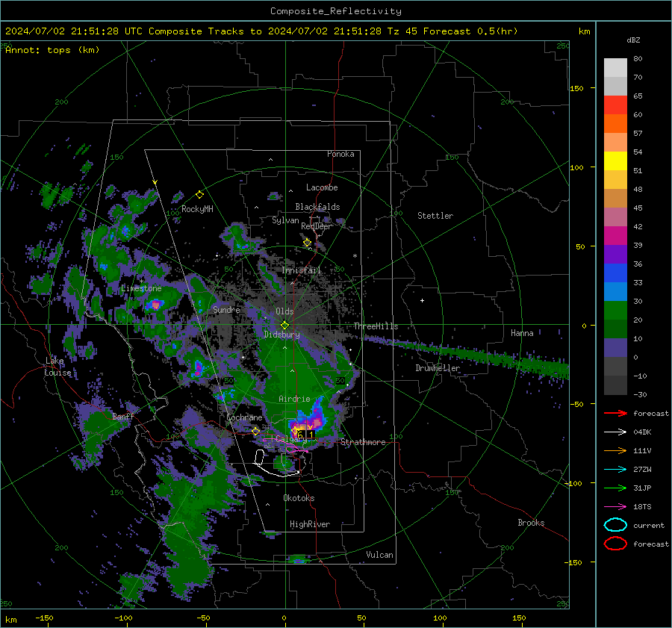Click the 150 tick label on right axis
The height and width of the screenshot is (628, 672).
pos(577,88)
